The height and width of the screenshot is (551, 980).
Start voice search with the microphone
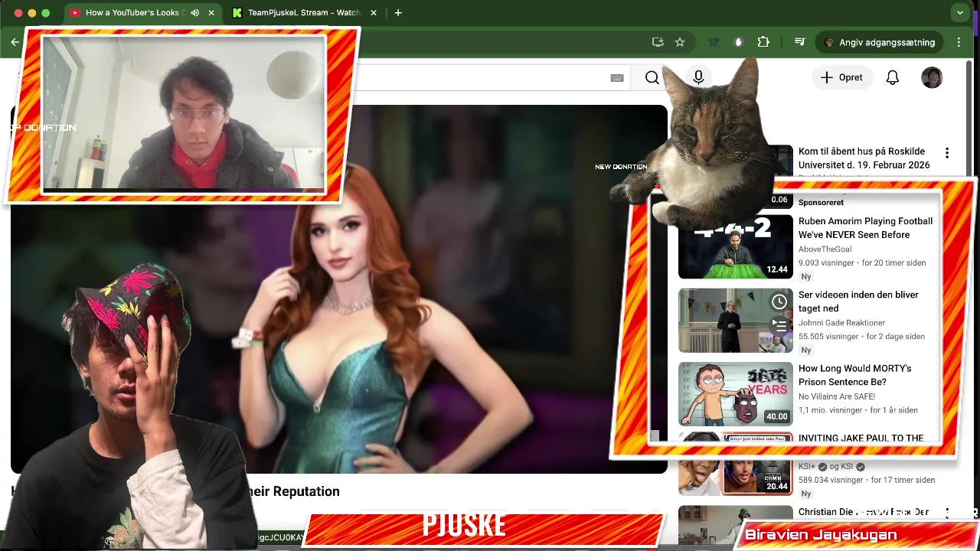698,77
